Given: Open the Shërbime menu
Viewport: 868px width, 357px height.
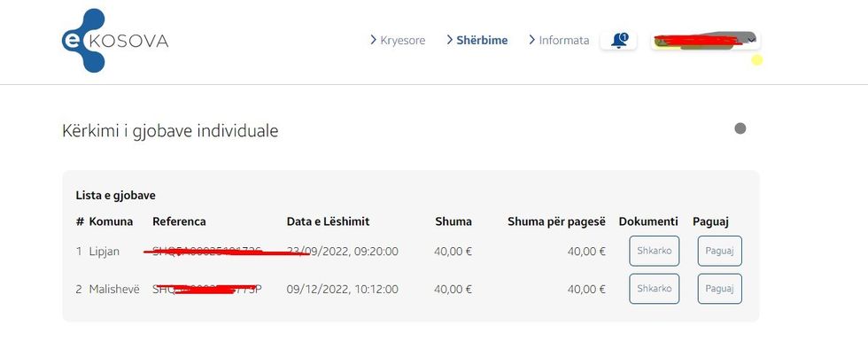Looking at the screenshot, I should click(482, 41).
